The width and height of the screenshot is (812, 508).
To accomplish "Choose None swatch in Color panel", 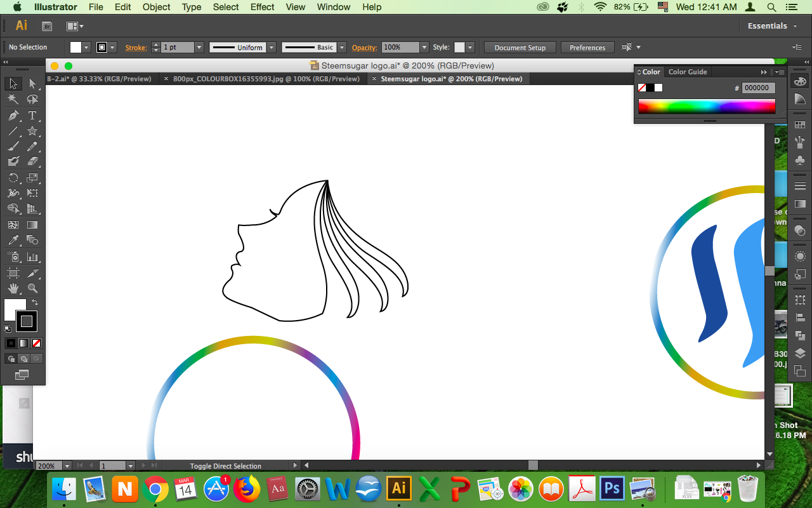I will pyautogui.click(x=642, y=88).
